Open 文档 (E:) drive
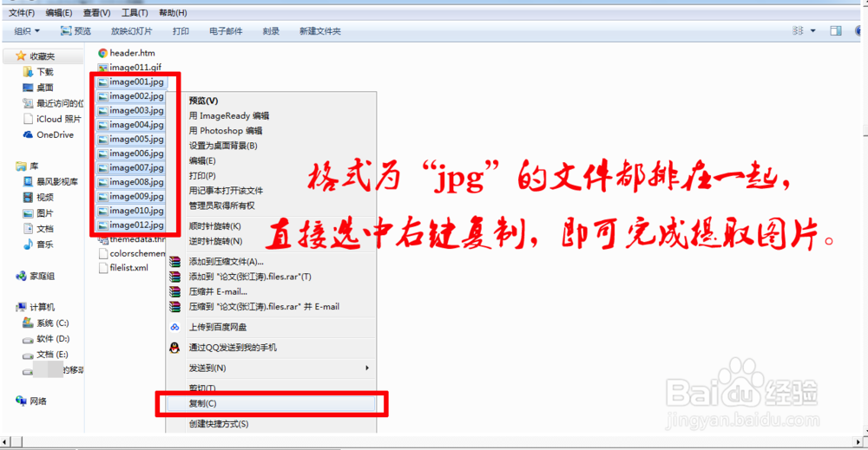Image resolution: width=868 pixels, height=450 pixels. (45, 355)
